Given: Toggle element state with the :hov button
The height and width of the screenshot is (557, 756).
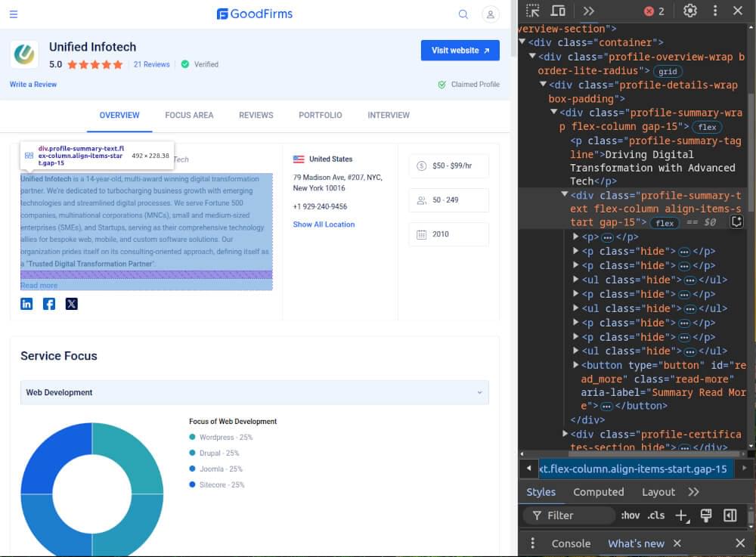Looking at the screenshot, I should [x=631, y=515].
